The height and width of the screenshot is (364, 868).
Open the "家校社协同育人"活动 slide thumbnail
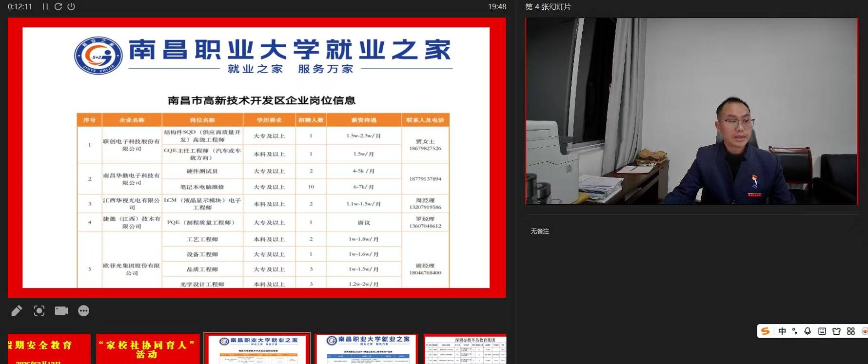point(148,349)
